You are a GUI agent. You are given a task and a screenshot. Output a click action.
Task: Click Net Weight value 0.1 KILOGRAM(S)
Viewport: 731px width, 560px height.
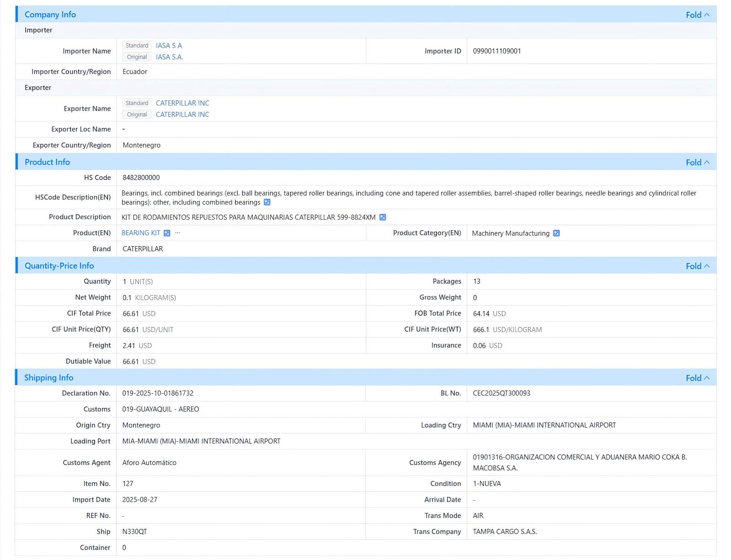point(149,298)
